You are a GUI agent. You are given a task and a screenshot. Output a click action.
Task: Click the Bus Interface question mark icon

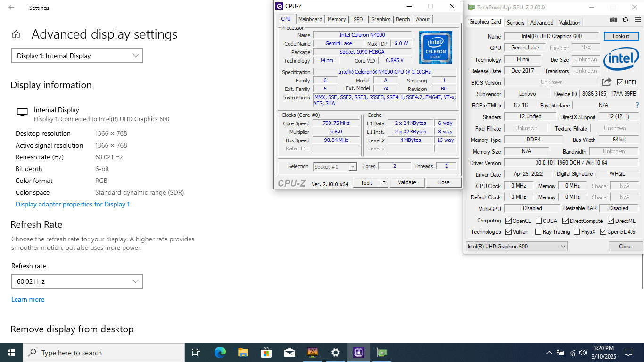(x=637, y=105)
